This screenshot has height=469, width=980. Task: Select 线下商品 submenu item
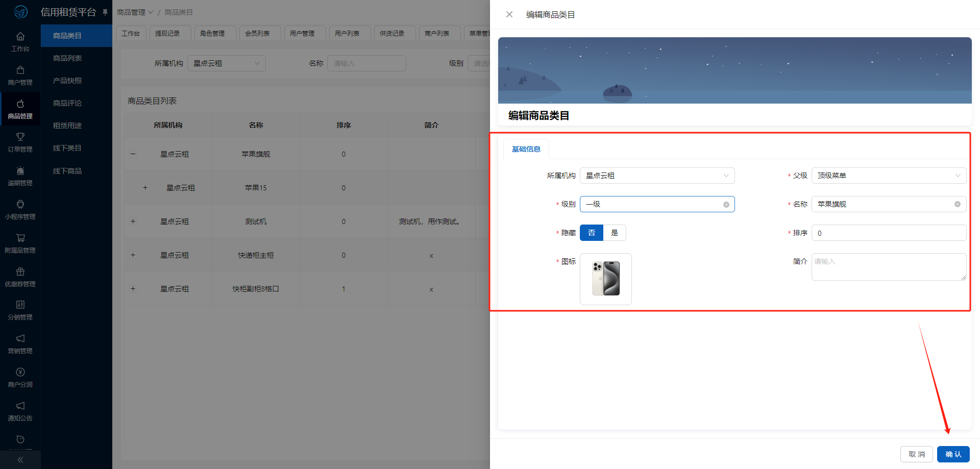click(77, 171)
